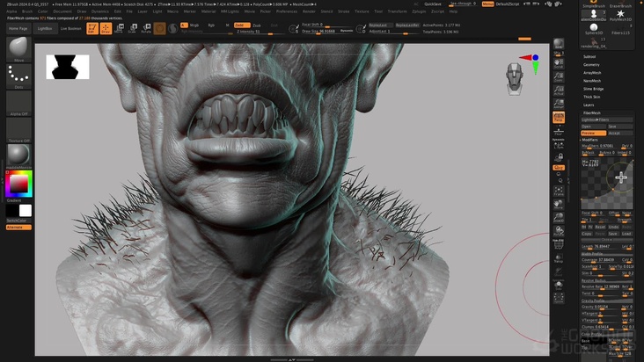Click the Move view icon on right shelf
Image resolution: width=644 pixels, height=362 pixels.
pyautogui.click(x=559, y=204)
